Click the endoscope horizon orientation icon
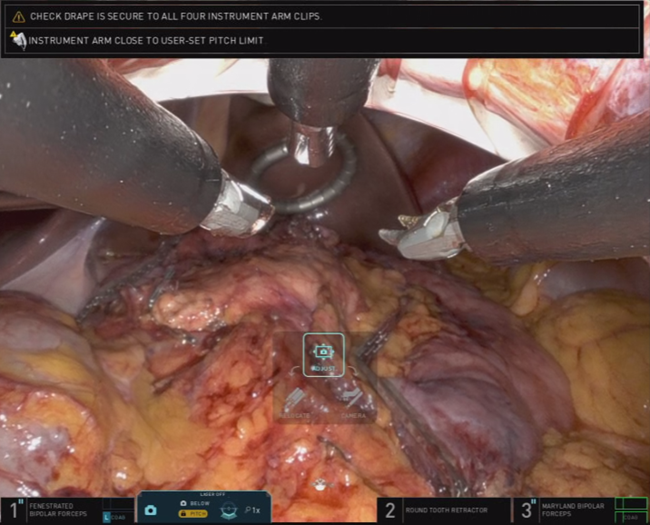 click(x=228, y=511)
